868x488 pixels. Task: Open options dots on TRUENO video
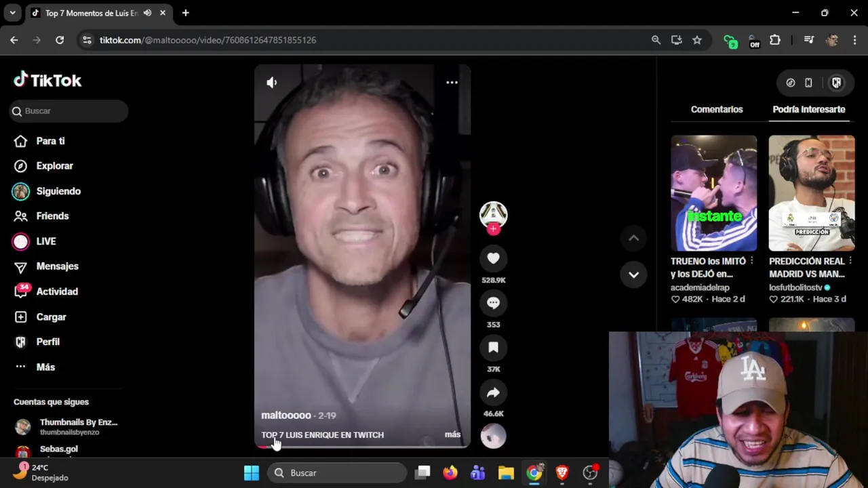pos(752,261)
